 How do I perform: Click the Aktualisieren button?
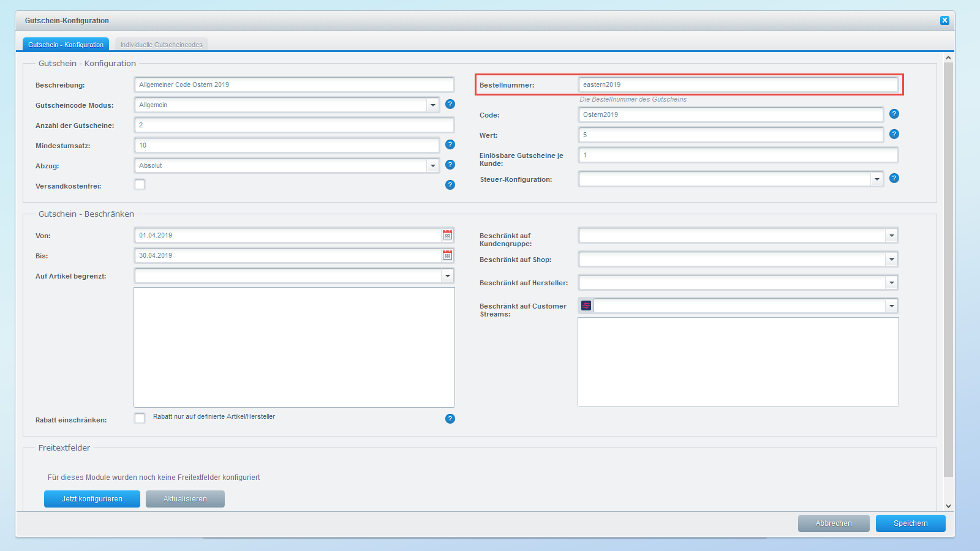185,499
